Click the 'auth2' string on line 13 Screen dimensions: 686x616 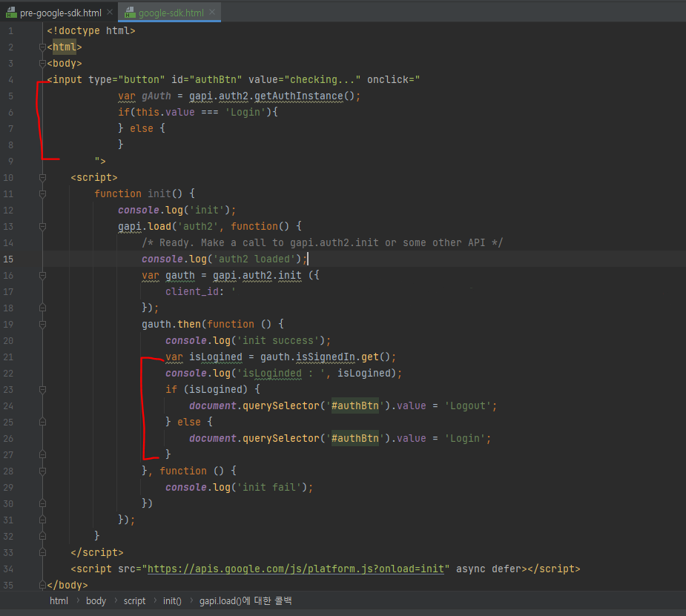[198, 227]
